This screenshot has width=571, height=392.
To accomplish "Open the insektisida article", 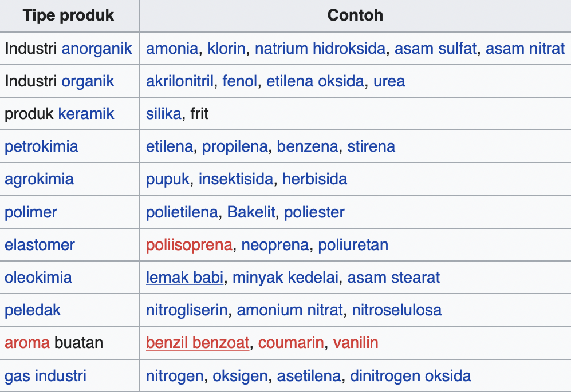I will pyautogui.click(x=235, y=179).
